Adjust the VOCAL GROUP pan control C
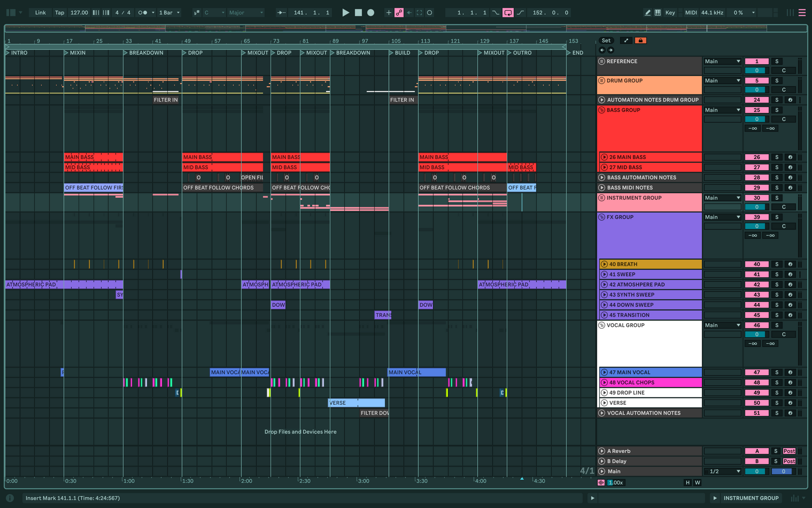This screenshot has height=508, width=812. point(784,335)
